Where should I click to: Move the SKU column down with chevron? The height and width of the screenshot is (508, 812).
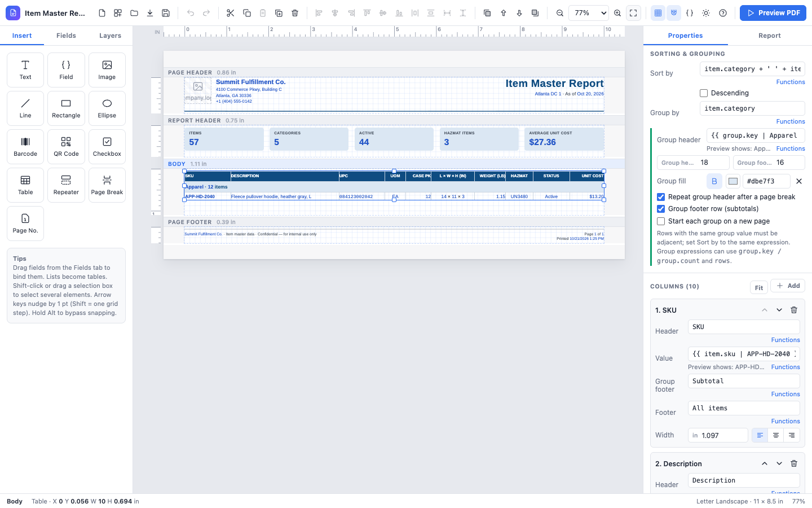point(779,310)
